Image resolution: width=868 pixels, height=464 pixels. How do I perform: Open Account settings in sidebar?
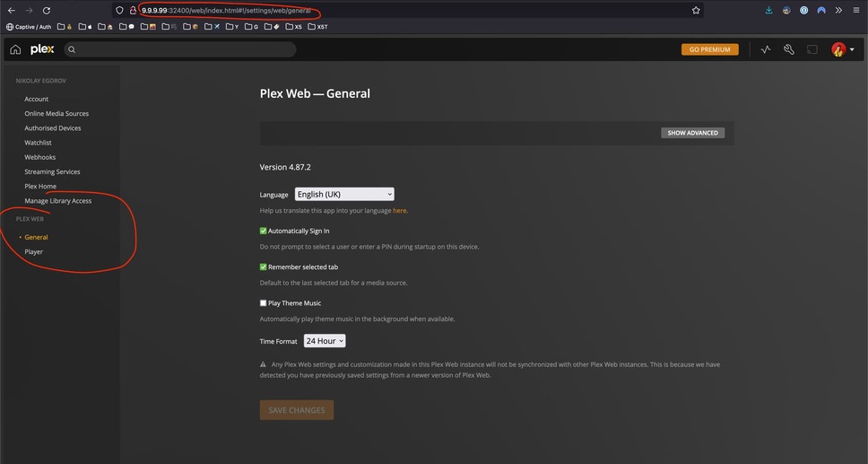click(37, 99)
